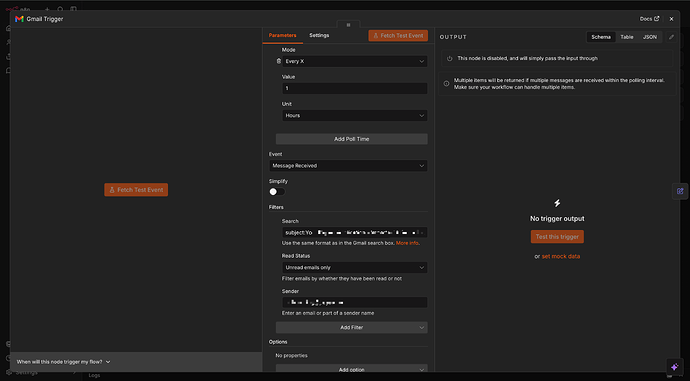Toggle the Simplify switch
Viewport: 690px width, 381px height.
(x=277, y=191)
